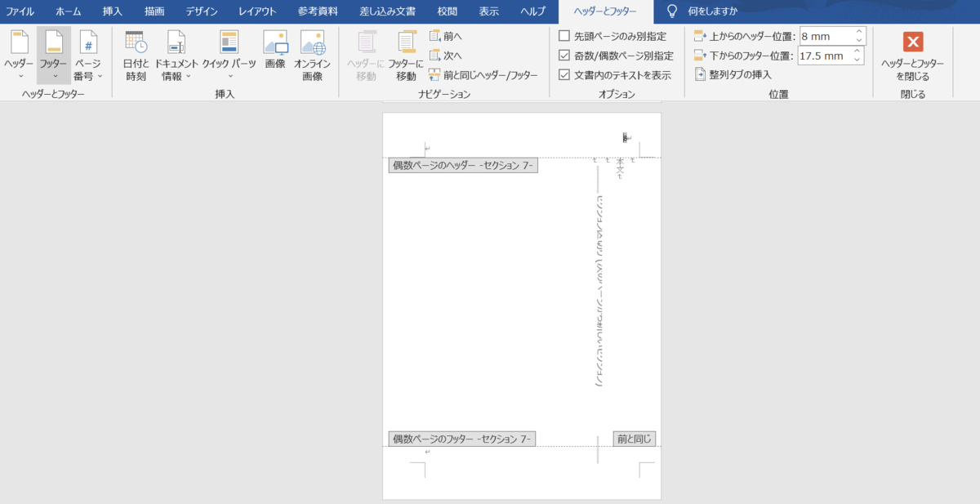Click the vertical text in the document body
This screenshot has height=504, width=980.
[x=600, y=290]
